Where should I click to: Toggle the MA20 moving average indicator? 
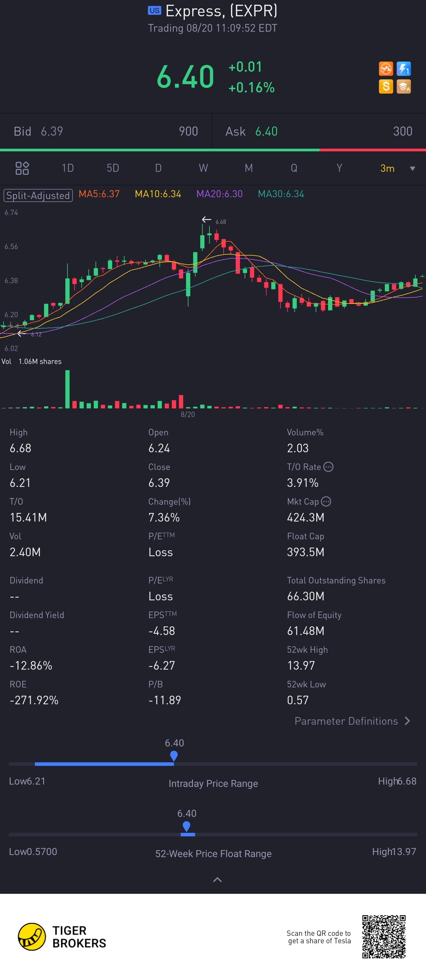[x=219, y=194]
